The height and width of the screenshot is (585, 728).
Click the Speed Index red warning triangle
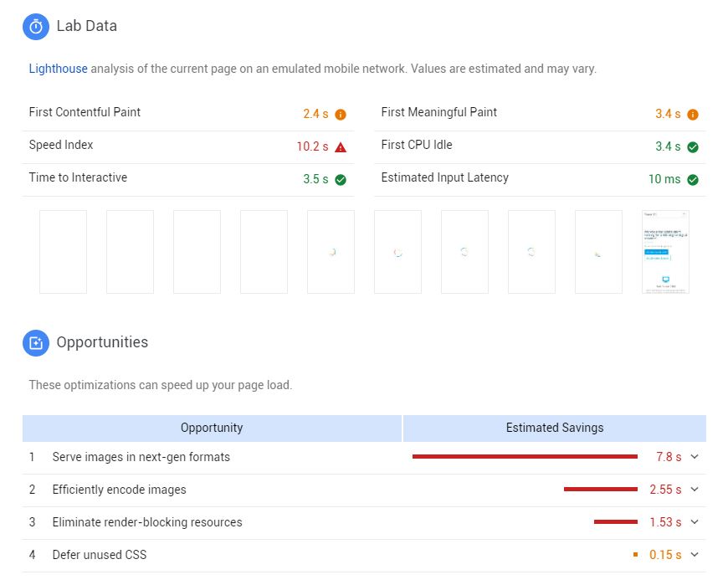click(x=341, y=147)
